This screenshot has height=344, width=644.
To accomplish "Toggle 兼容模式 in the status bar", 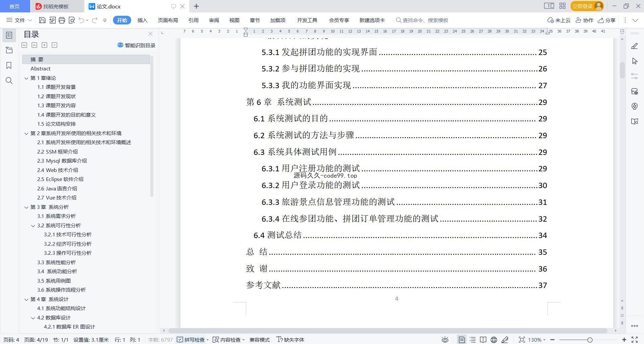I will pos(259,340).
